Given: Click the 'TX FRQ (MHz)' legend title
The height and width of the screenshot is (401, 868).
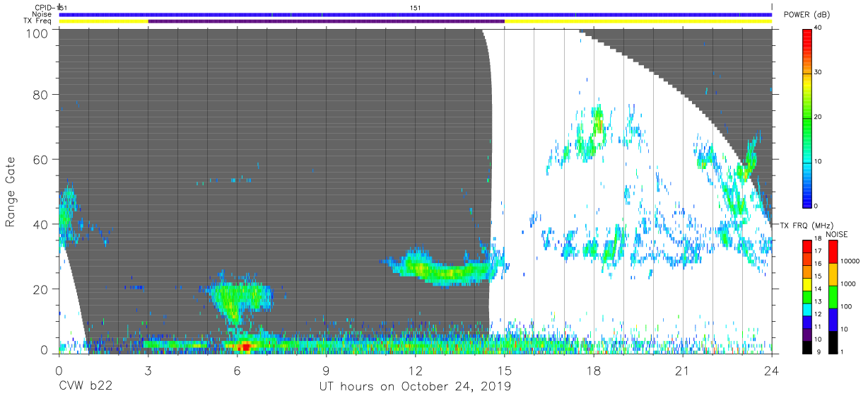Looking at the screenshot, I should click(806, 226).
